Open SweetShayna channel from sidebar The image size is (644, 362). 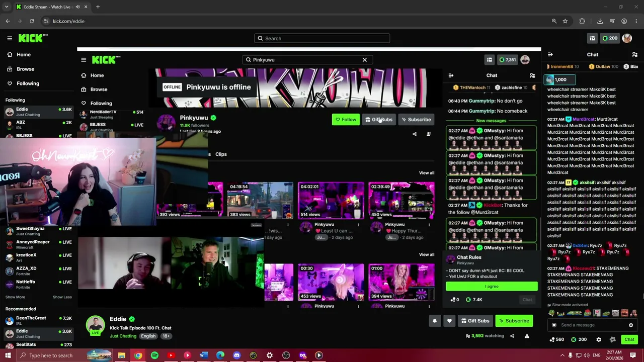(39, 231)
